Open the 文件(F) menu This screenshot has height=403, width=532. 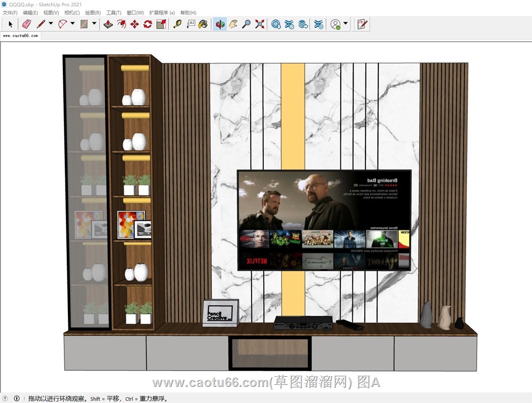(x=10, y=13)
